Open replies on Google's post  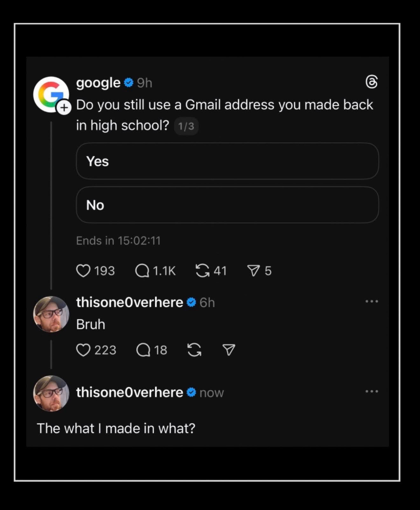point(141,271)
